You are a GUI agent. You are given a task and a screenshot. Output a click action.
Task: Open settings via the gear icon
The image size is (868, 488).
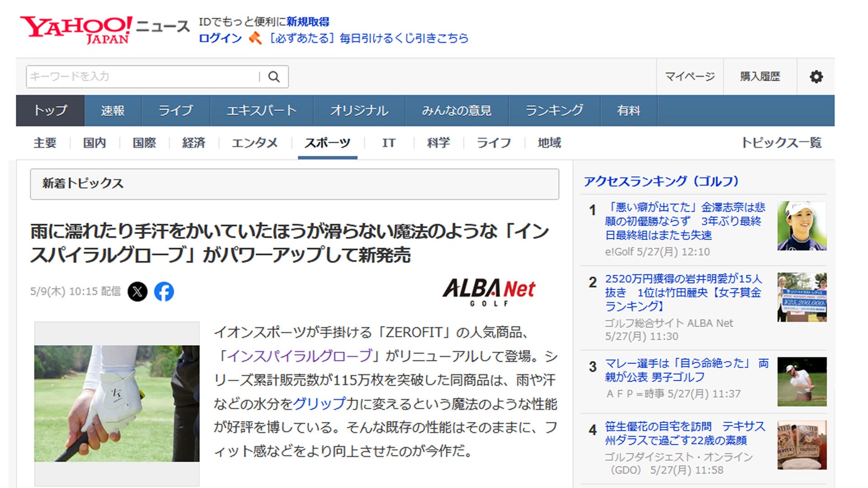(816, 77)
